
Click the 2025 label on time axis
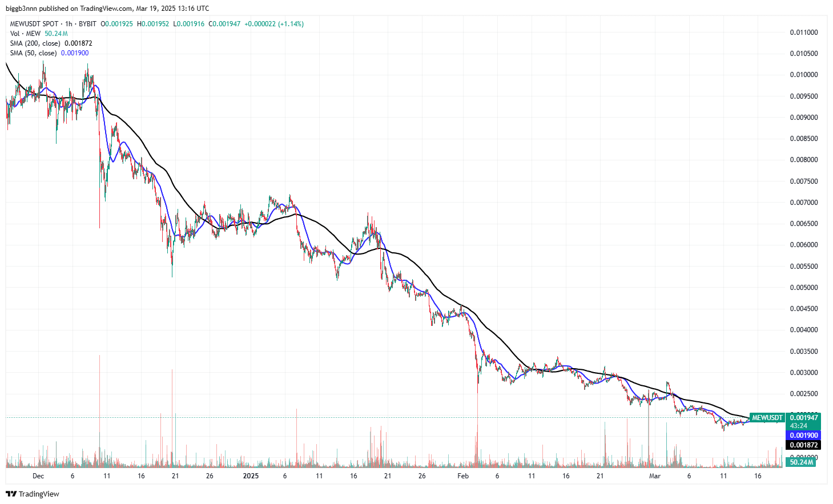click(x=251, y=476)
